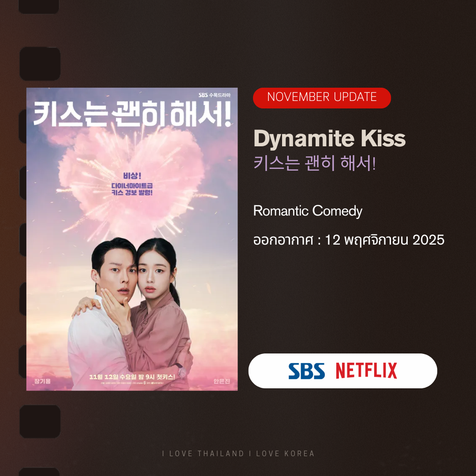
Task: Click the 11월 12일 premiere text on the poster
Action: point(132,377)
